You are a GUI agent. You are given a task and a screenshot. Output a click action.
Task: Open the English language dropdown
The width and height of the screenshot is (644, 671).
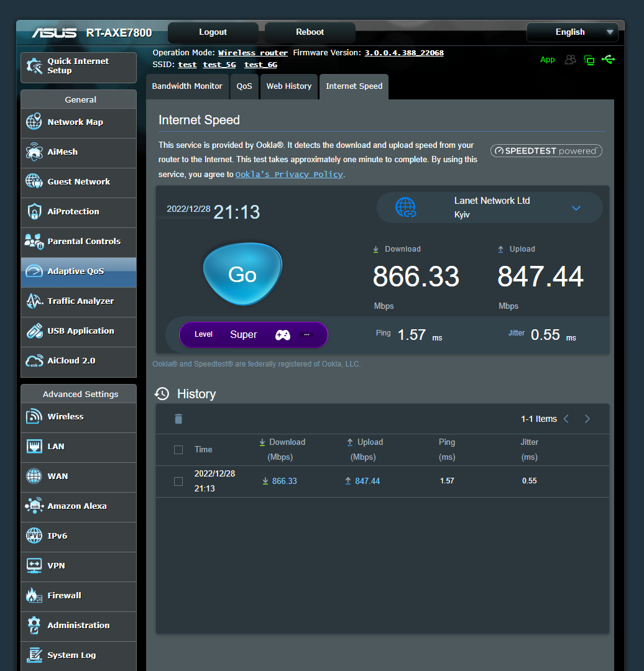(x=572, y=32)
